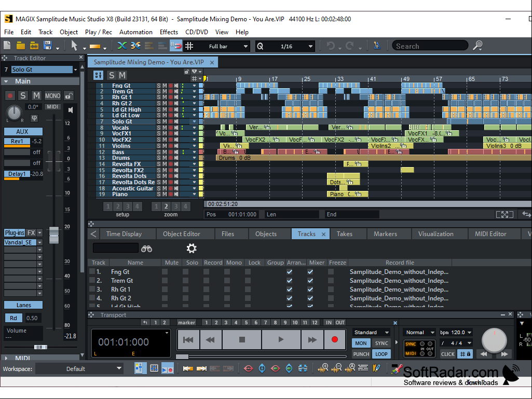Mute the Drums track
The image size is (532, 399).
click(164, 158)
